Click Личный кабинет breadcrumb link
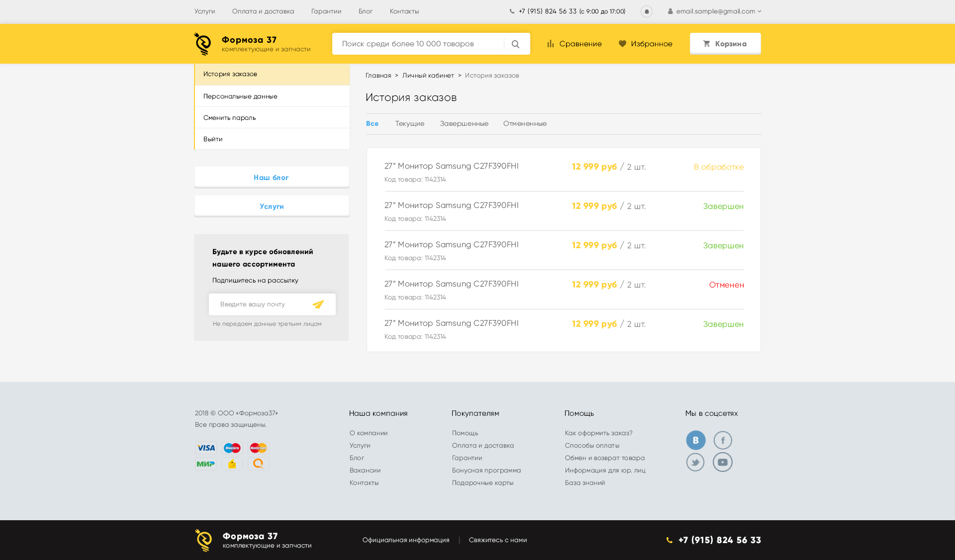 pyautogui.click(x=428, y=76)
